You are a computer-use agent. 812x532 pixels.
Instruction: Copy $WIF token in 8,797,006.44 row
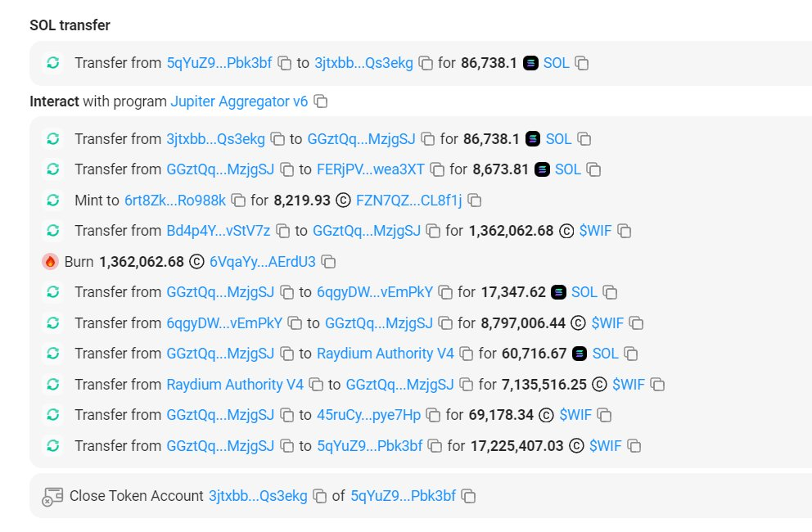636,324
